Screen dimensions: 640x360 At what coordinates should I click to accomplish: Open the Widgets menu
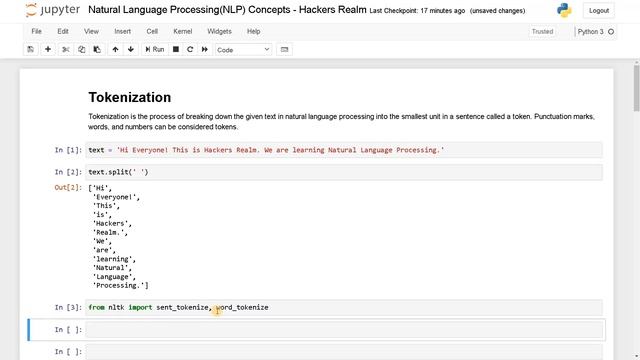(x=219, y=31)
